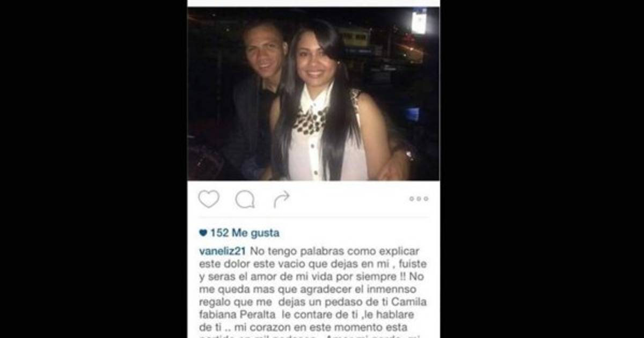
Task: Select the bright illuminated sign in photo background
Action: click(419, 22)
